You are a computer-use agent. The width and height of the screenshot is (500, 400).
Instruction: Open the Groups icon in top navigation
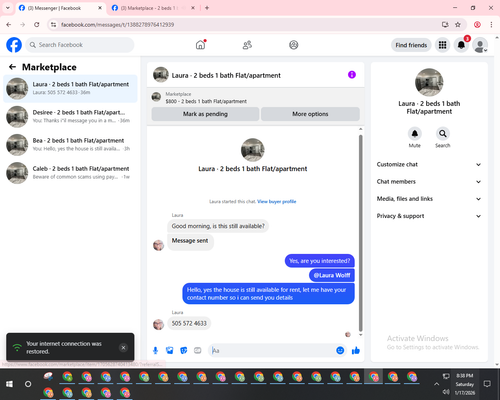click(x=294, y=45)
